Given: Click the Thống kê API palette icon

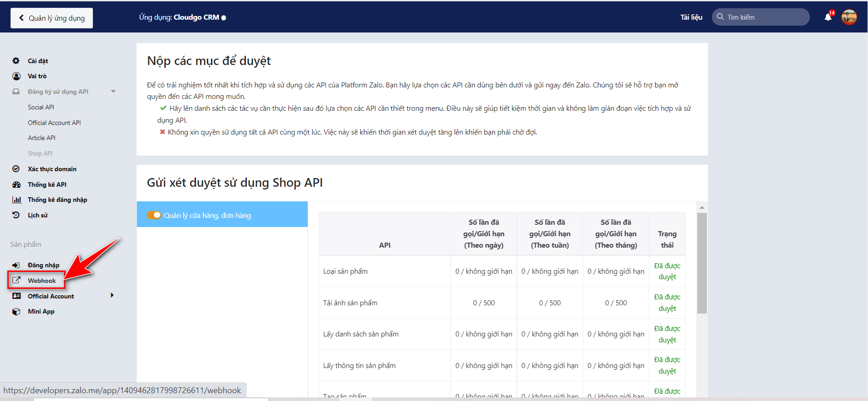Looking at the screenshot, I should coord(16,184).
